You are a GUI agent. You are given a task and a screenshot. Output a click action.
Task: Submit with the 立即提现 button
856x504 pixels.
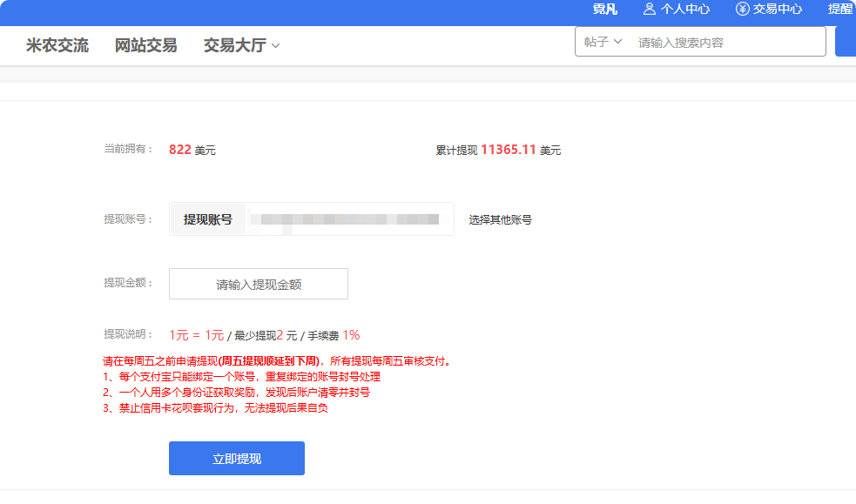(237, 459)
